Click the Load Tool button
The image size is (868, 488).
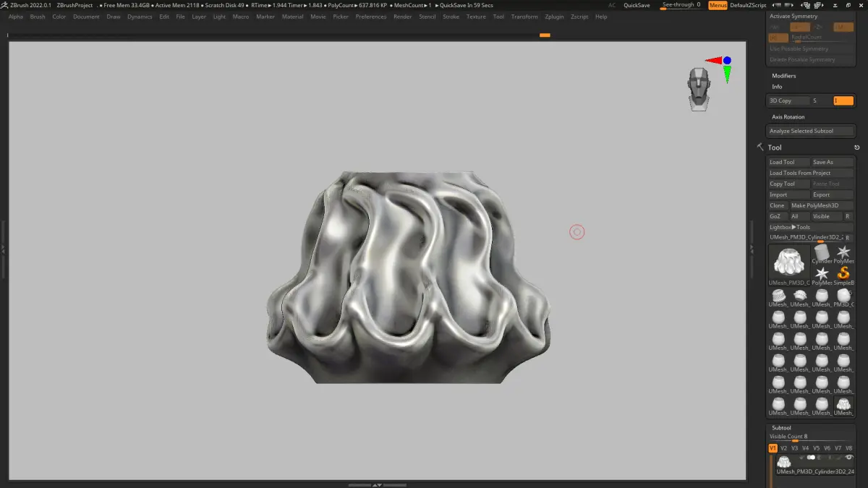[x=788, y=162]
